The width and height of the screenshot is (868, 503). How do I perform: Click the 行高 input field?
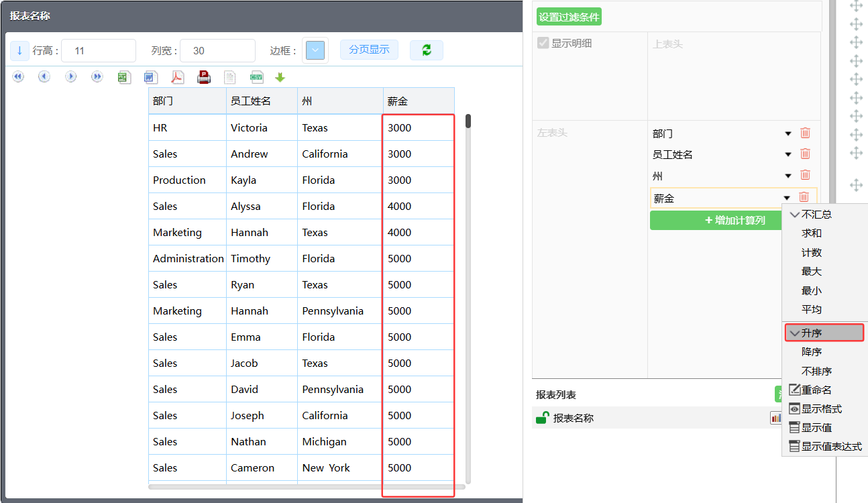pyautogui.click(x=99, y=50)
